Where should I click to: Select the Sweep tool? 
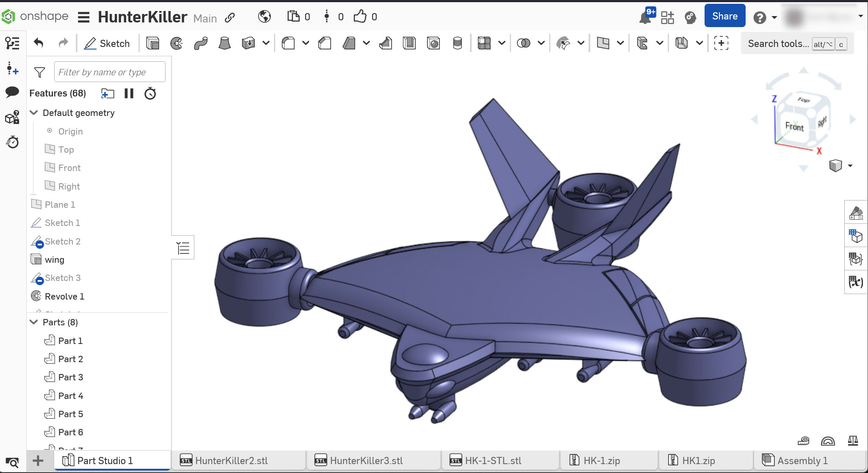point(201,43)
